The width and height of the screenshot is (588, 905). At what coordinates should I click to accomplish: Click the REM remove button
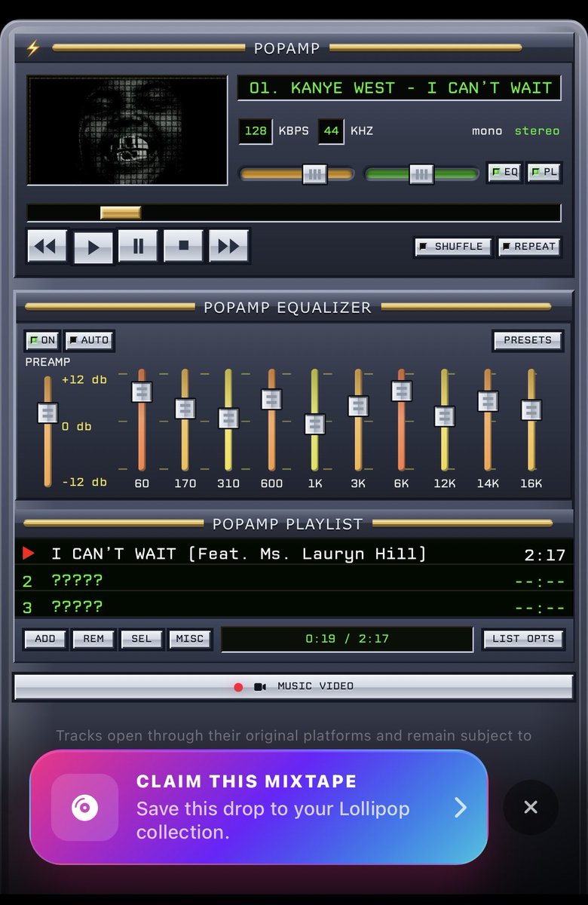click(93, 639)
